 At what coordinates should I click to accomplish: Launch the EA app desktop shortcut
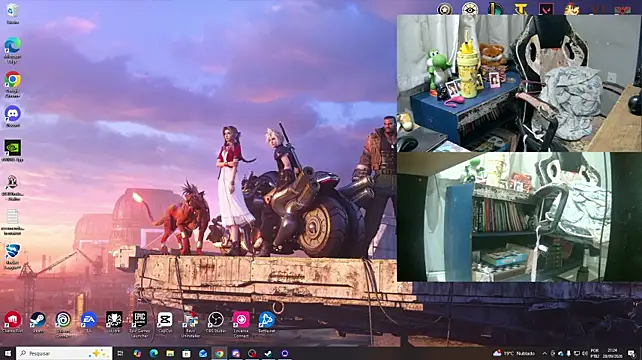[x=88, y=322]
